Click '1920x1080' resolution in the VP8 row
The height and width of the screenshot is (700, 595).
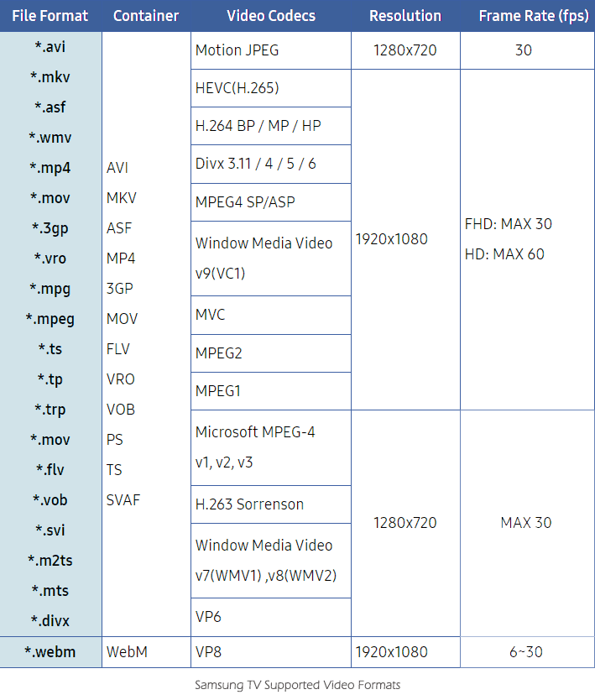click(x=391, y=652)
